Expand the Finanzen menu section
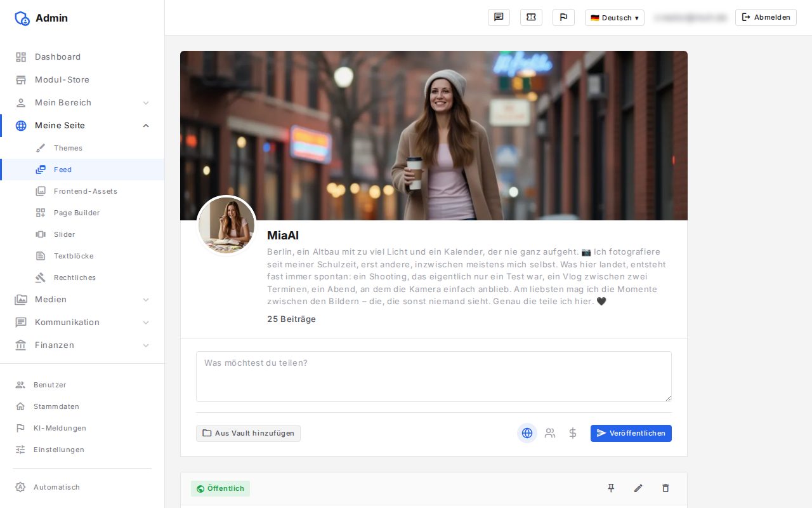 click(82, 345)
